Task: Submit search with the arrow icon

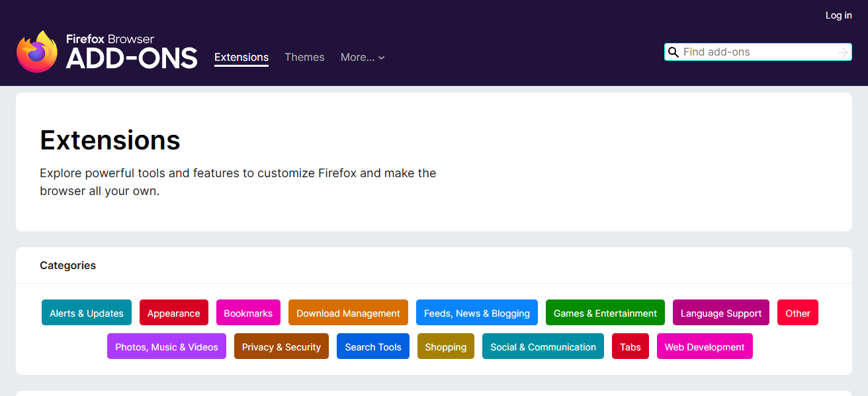Action: tap(842, 52)
